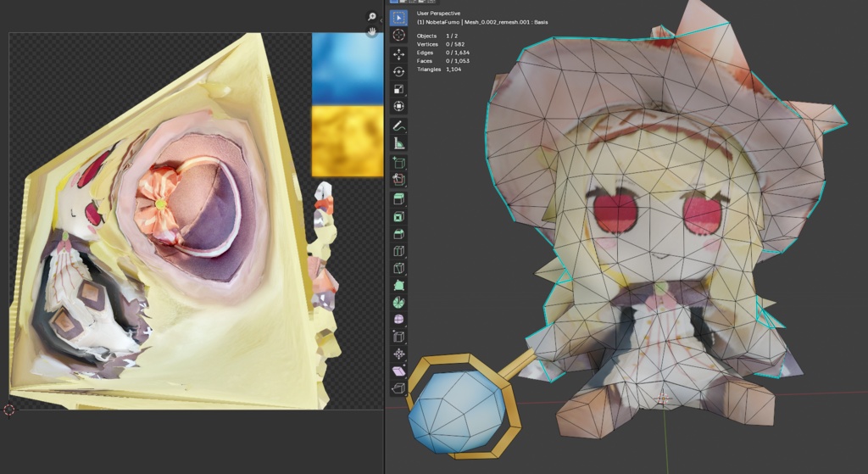868x474 pixels.
Task: Select the Annotate pencil tool
Action: pyautogui.click(x=398, y=126)
